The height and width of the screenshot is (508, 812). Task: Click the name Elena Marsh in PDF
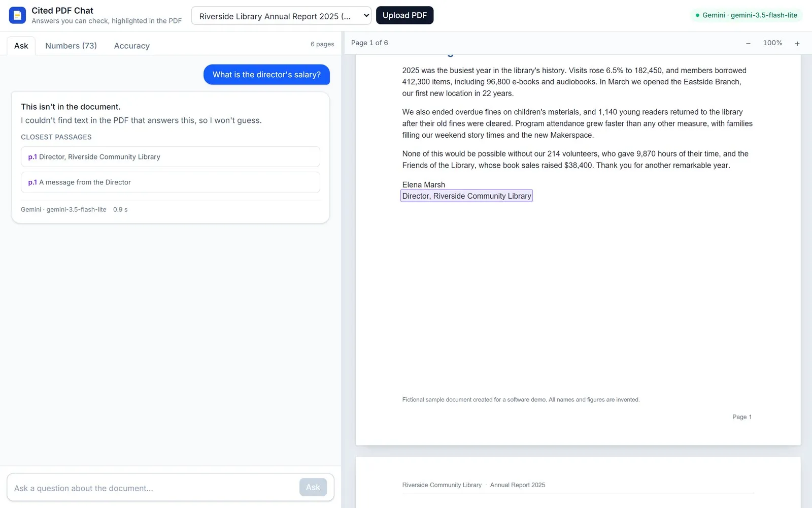[424, 185]
